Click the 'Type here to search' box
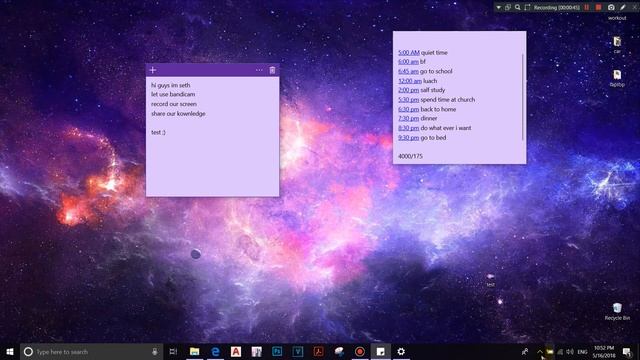This screenshot has width=640, height=360. [91, 351]
